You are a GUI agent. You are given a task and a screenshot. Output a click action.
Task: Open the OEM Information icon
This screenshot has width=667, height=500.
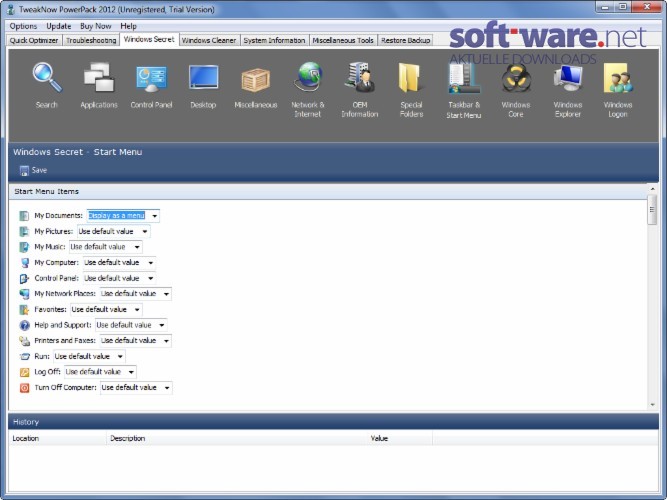coord(360,77)
